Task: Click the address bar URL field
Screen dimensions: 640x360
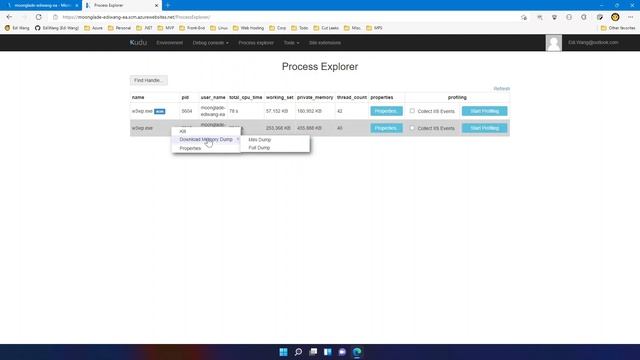Action: coord(286,17)
